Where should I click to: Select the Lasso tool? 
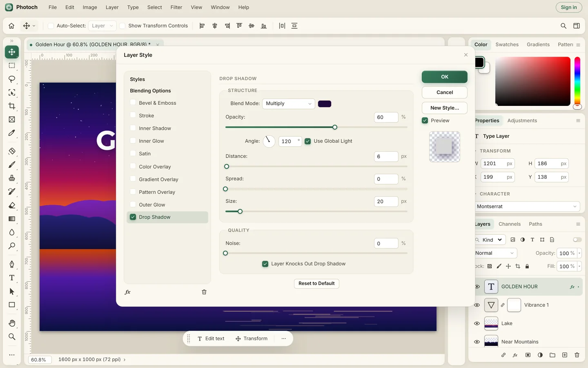12,79
